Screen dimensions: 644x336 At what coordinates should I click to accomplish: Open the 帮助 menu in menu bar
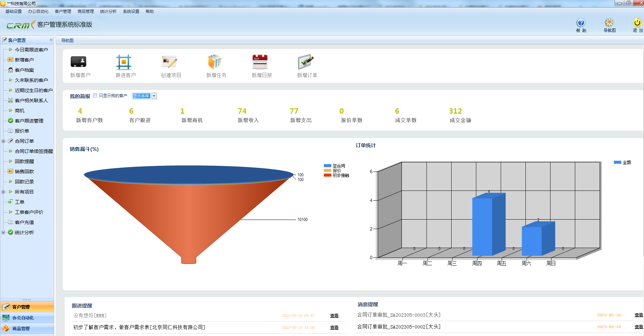point(150,12)
